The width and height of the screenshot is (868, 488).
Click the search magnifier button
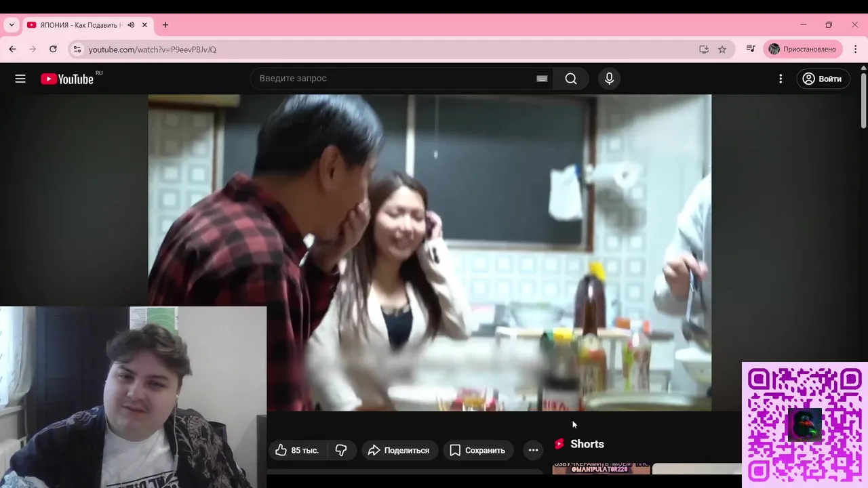pyautogui.click(x=571, y=79)
